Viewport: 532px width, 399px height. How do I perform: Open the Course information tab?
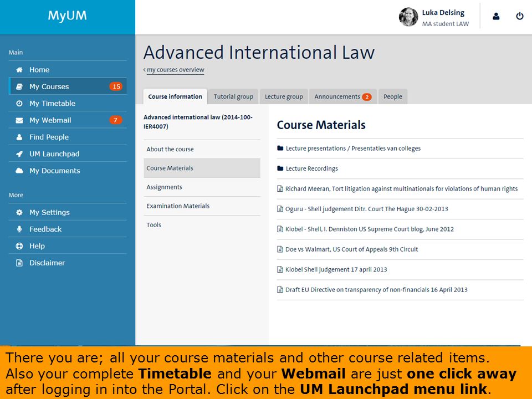coord(175,96)
